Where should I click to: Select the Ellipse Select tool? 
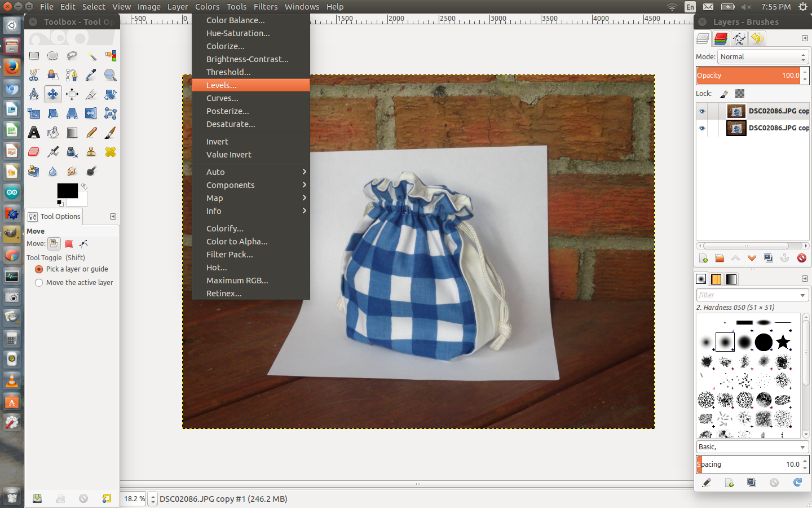pos(53,56)
